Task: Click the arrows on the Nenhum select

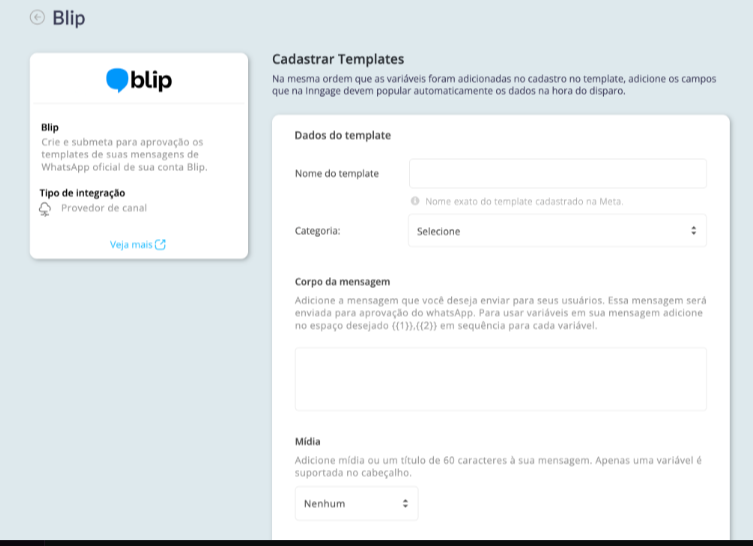Action: point(405,503)
